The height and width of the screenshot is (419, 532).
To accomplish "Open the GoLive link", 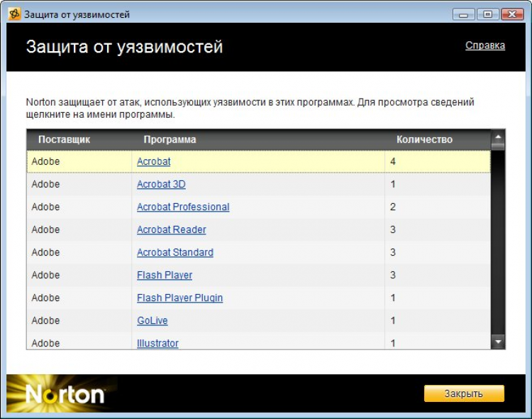I will tap(153, 321).
